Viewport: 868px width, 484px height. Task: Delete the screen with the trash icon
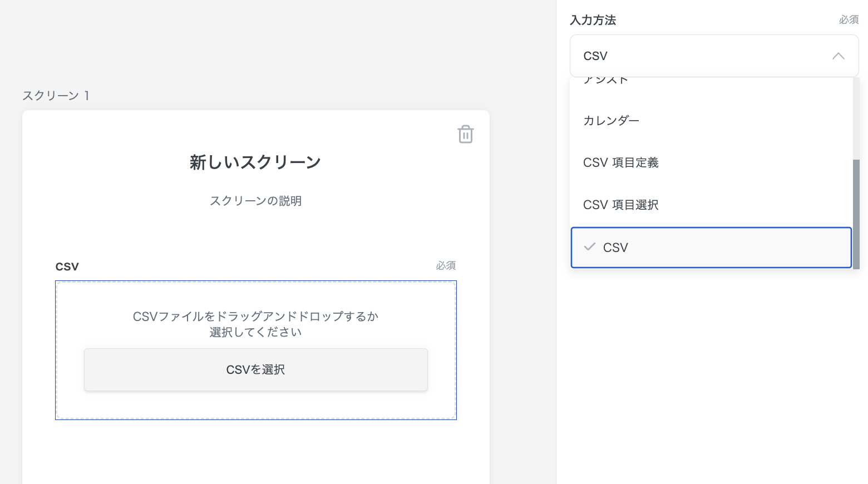[465, 134]
